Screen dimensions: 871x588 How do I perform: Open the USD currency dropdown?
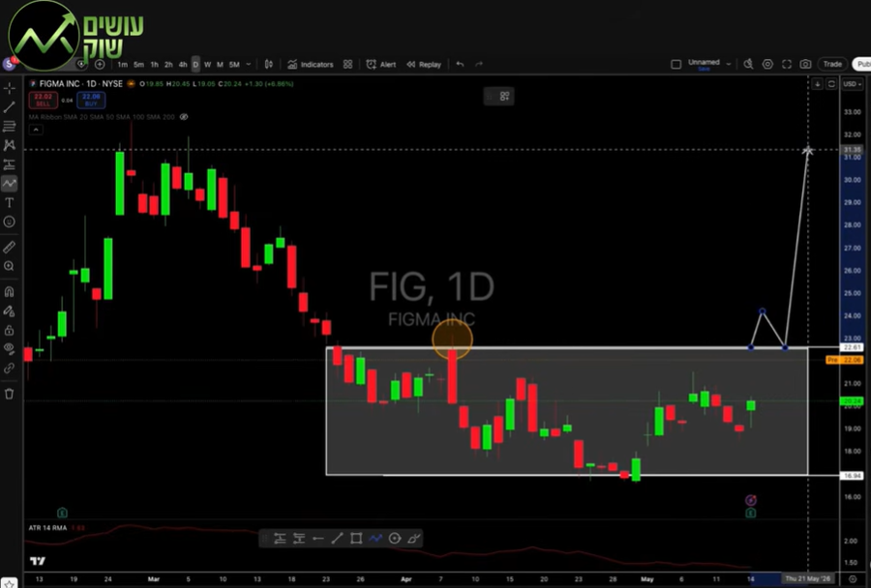852,84
